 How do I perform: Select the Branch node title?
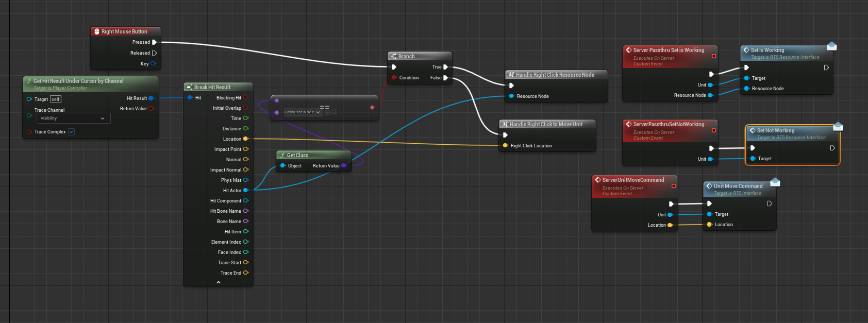point(406,56)
